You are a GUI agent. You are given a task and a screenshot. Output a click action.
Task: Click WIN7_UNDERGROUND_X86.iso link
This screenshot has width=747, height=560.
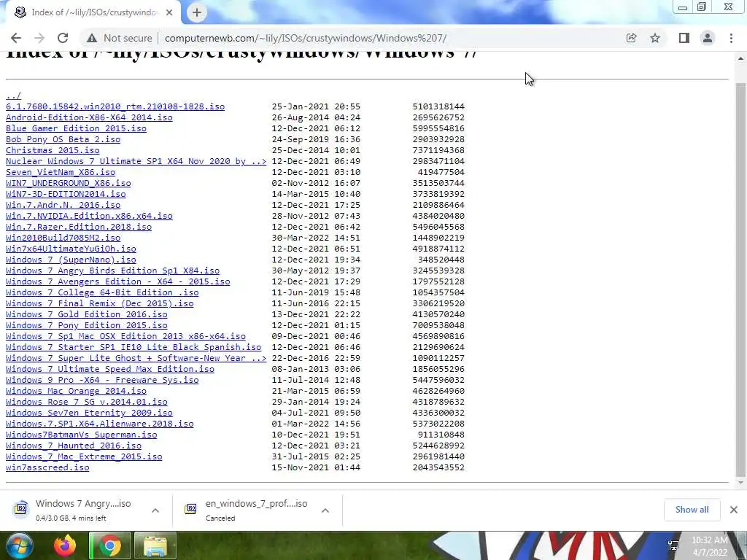68,183
